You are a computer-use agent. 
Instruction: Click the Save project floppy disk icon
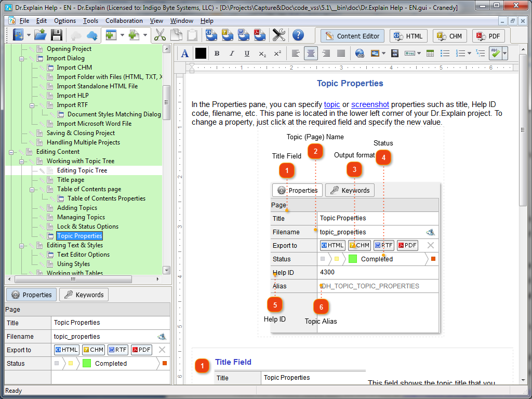click(x=56, y=35)
